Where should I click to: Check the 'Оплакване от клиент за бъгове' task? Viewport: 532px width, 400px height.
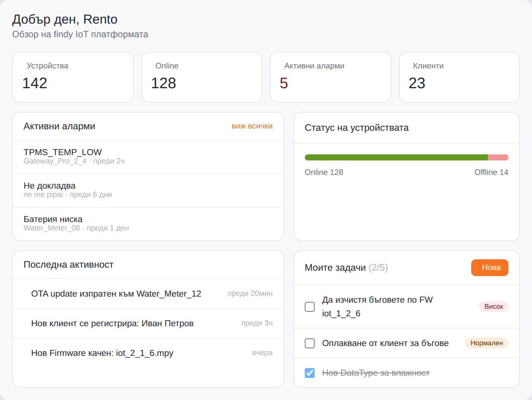click(310, 343)
